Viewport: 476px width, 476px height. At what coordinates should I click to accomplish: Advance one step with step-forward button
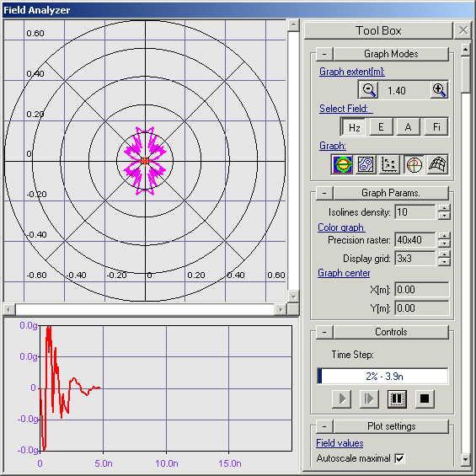click(x=369, y=398)
